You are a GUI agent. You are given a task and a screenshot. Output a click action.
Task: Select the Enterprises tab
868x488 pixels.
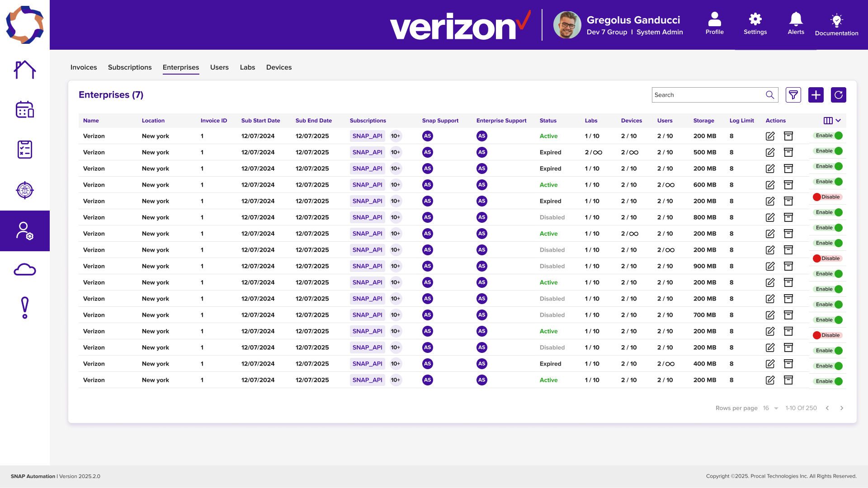click(181, 67)
